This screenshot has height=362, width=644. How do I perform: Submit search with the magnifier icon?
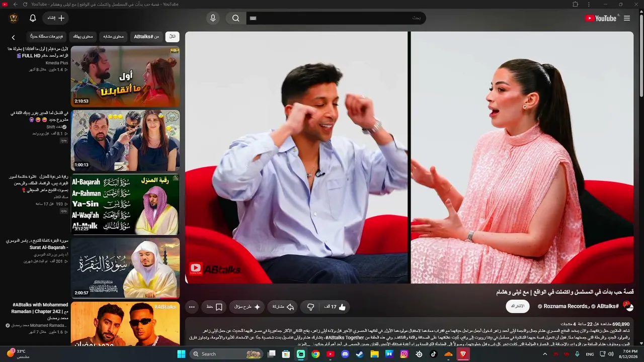click(x=235, y=18)
